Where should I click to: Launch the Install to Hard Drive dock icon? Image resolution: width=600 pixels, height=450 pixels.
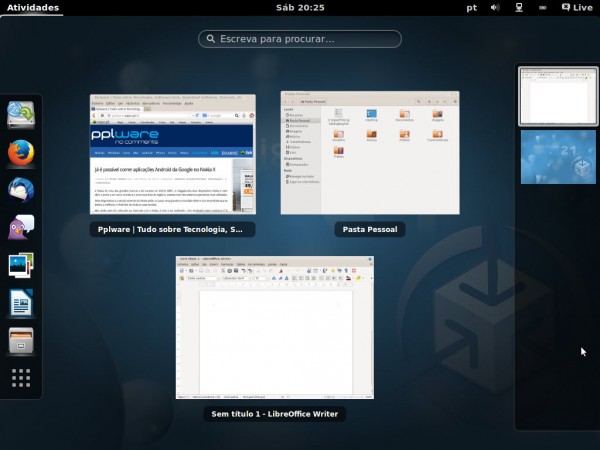point(21,115)
